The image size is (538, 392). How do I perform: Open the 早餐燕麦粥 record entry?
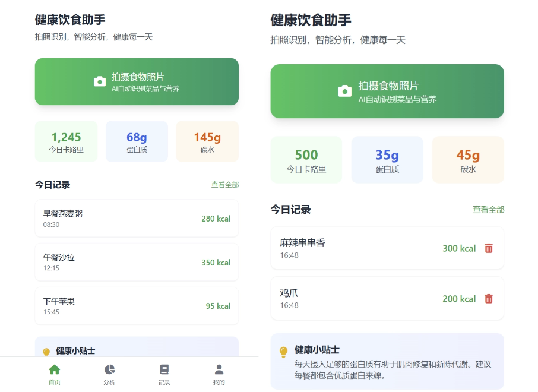(x=137, y=218)
